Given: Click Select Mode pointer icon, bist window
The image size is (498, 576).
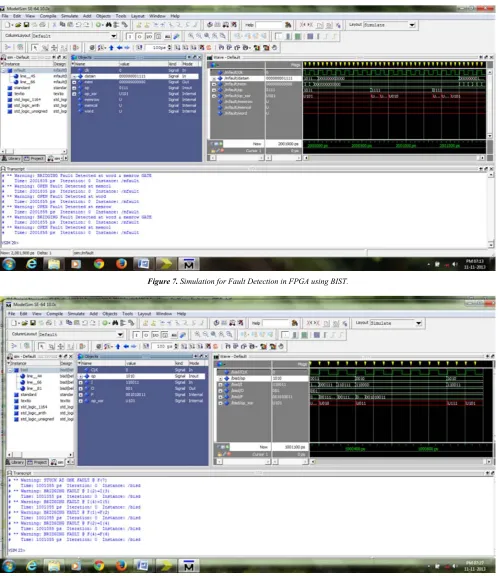Looking at the screenshot, I should click(42, 346).
